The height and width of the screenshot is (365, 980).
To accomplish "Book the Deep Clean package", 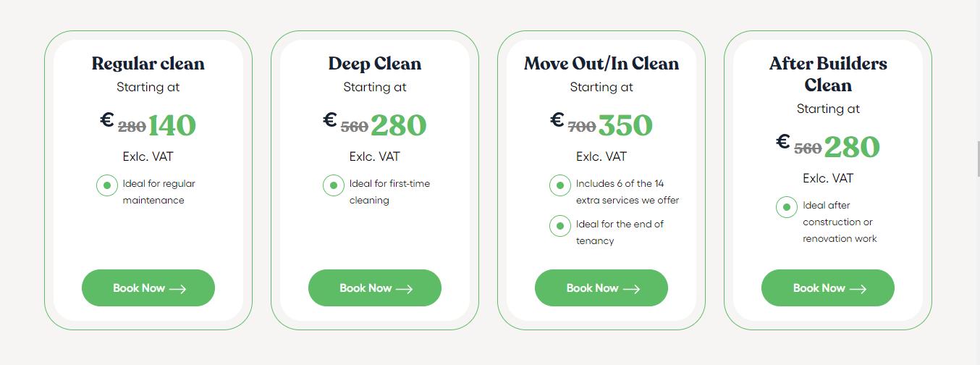I will [x=374, y=288].
